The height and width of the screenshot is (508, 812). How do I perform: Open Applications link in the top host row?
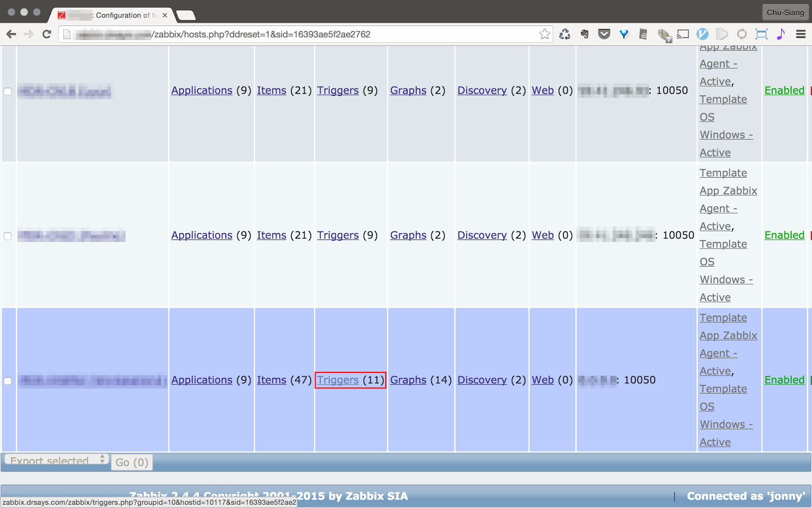click(201, 90)
